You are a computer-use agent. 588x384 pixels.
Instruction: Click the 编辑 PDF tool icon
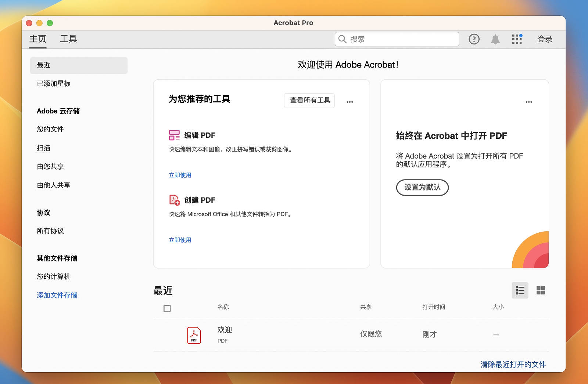click(x=174, y=135)
